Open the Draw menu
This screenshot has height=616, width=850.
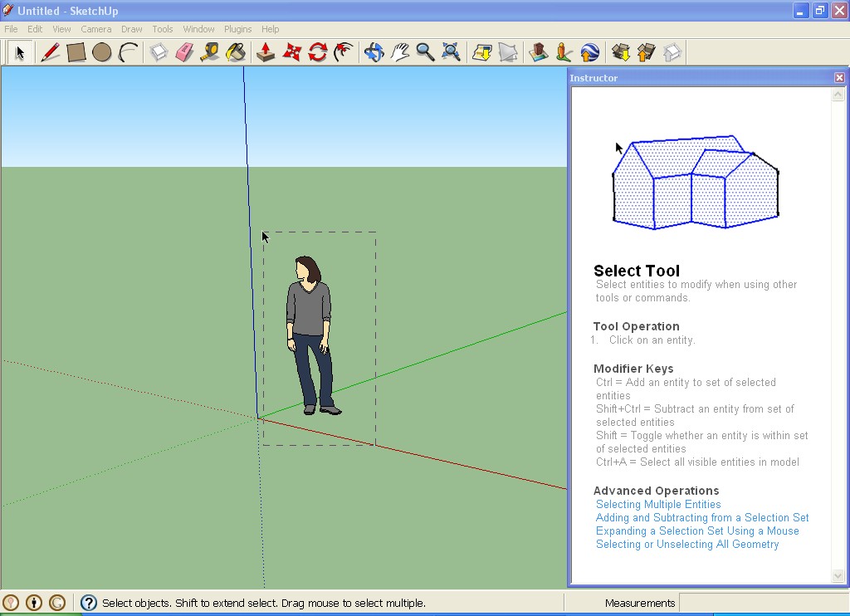pos(131,28)
